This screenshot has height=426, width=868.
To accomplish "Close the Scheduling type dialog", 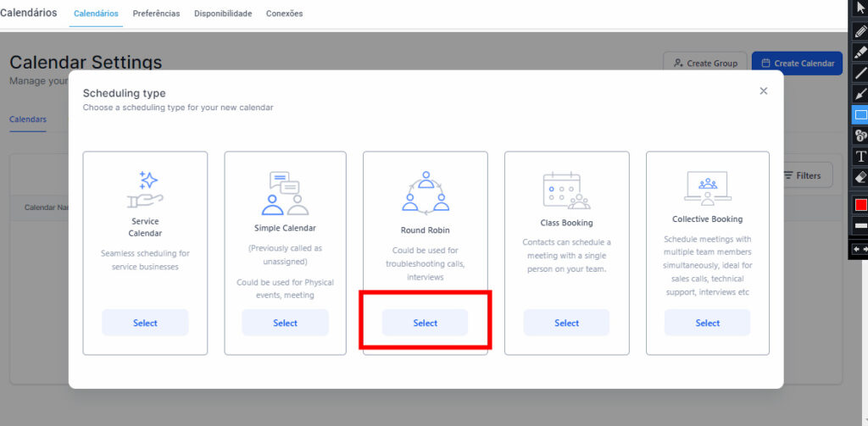I will [x=763, y=91].
